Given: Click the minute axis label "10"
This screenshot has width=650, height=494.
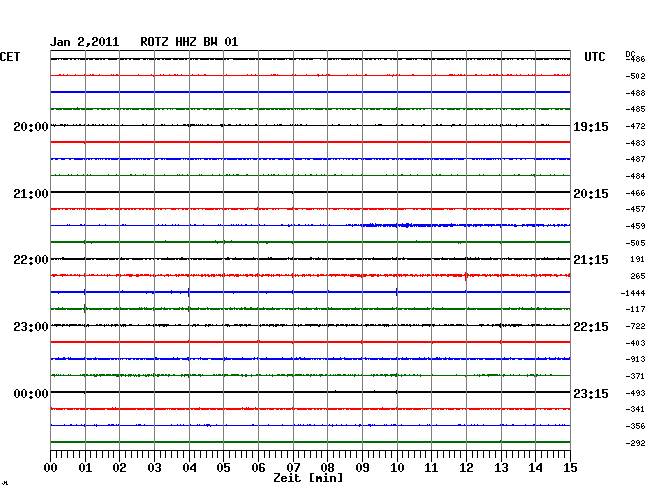Looking at the screenshot, I should (397, 468).
